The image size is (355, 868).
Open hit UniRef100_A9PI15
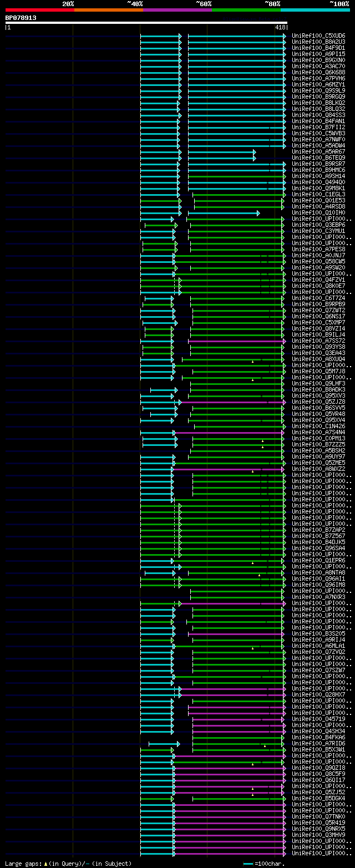(318, 54)
